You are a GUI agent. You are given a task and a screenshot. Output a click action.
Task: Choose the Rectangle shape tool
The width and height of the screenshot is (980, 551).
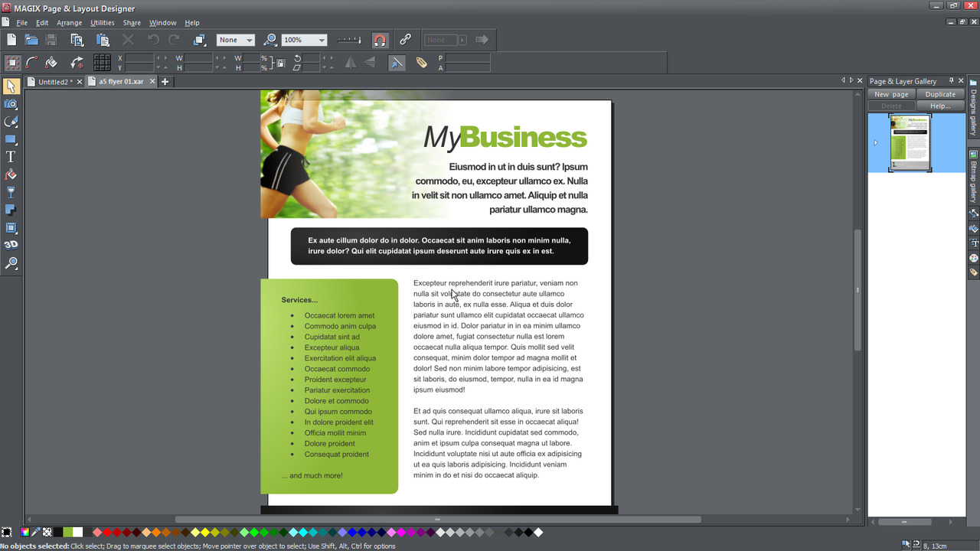11,139
